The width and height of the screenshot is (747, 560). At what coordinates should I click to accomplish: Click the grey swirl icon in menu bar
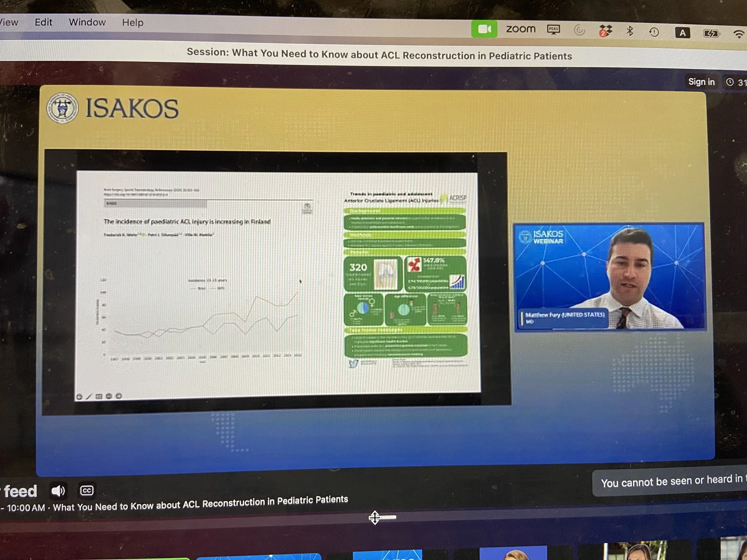coord(579,30)
